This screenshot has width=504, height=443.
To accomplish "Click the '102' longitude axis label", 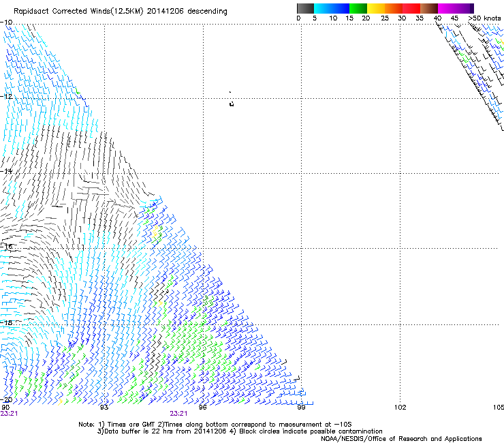I will pyautogui.click(x=400, y=408).
